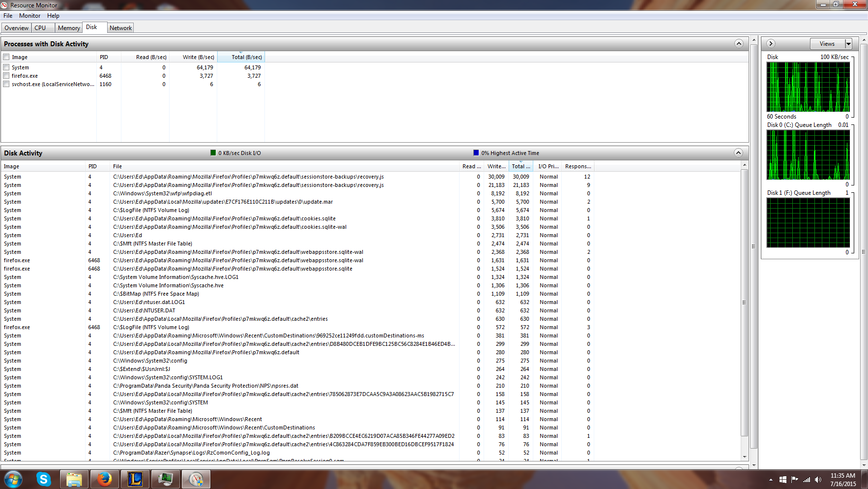Click the Windows logo tray icon
This screenshot has height=489, width=868.
[783, 480]
